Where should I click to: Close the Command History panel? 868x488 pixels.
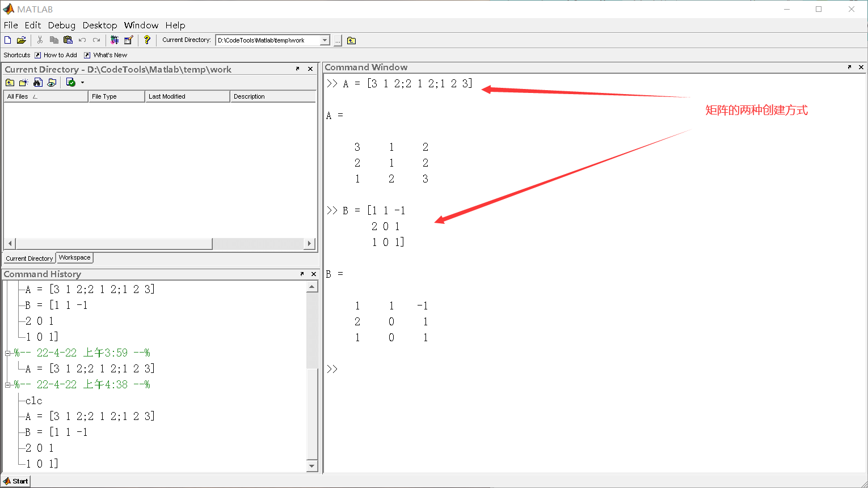click(314, 274)
